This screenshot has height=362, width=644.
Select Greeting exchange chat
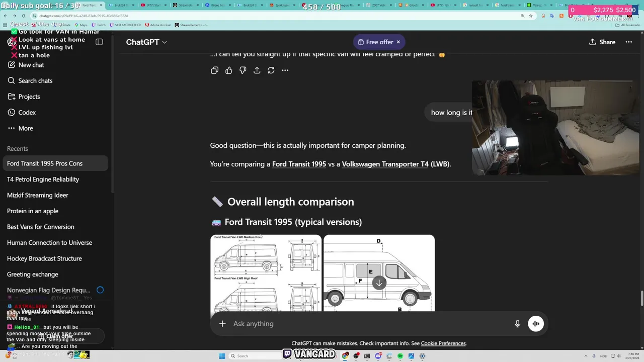[x=55, y=275]
